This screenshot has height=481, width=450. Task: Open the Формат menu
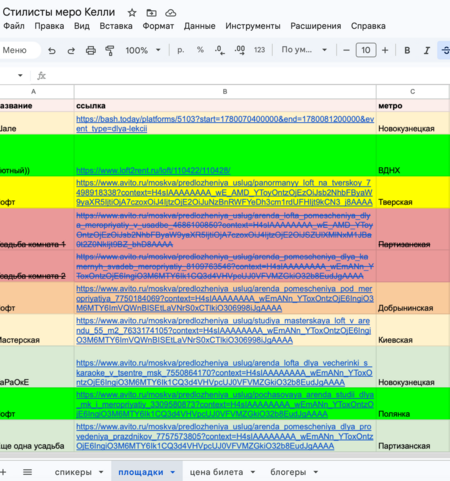click(x=158, y=26)
